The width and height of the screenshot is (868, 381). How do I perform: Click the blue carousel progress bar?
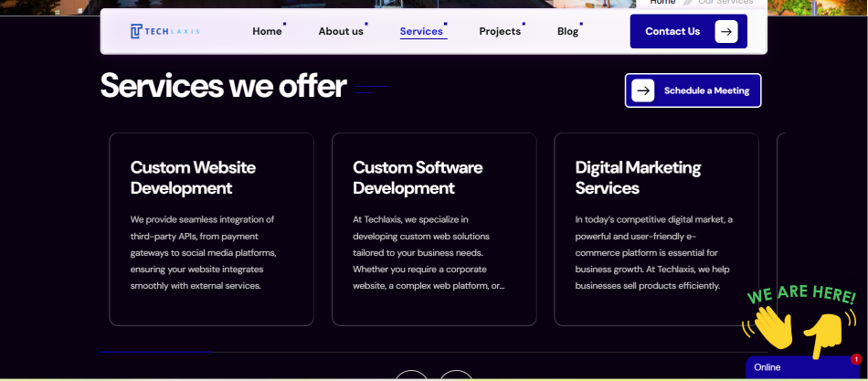[155, 352]
